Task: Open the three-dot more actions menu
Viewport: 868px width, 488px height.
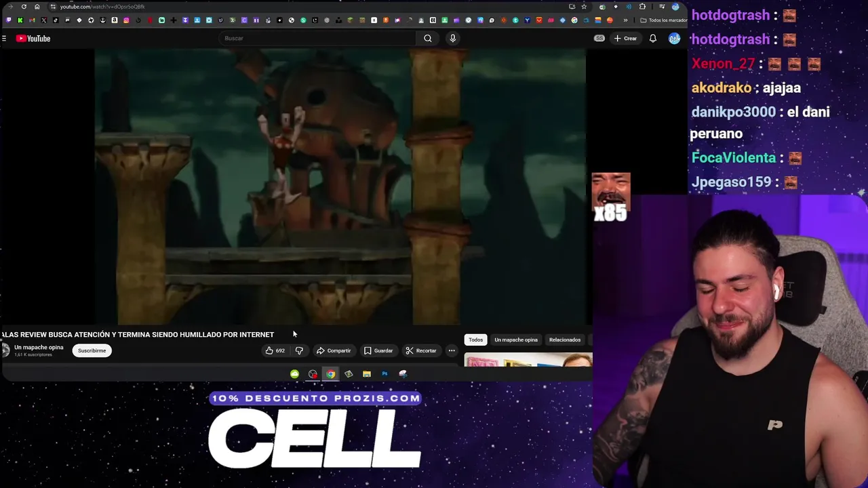Action: [x=452, y=350]
